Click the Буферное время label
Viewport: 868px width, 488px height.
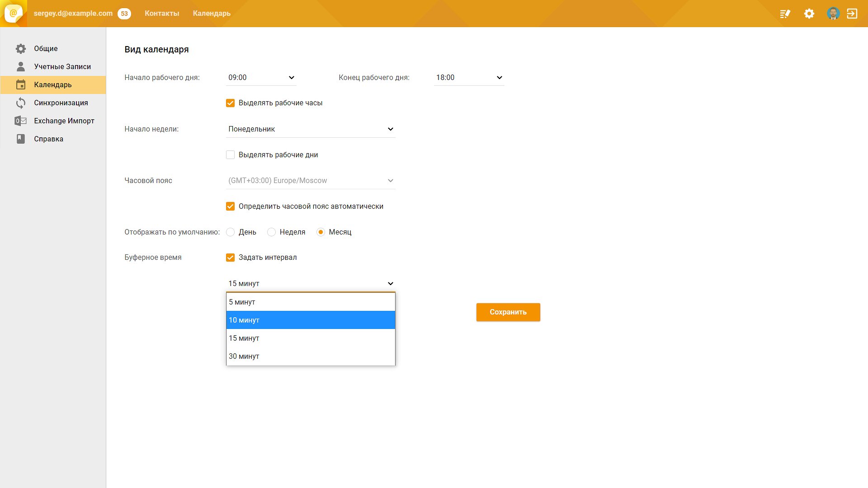click(x=153, y=258)
